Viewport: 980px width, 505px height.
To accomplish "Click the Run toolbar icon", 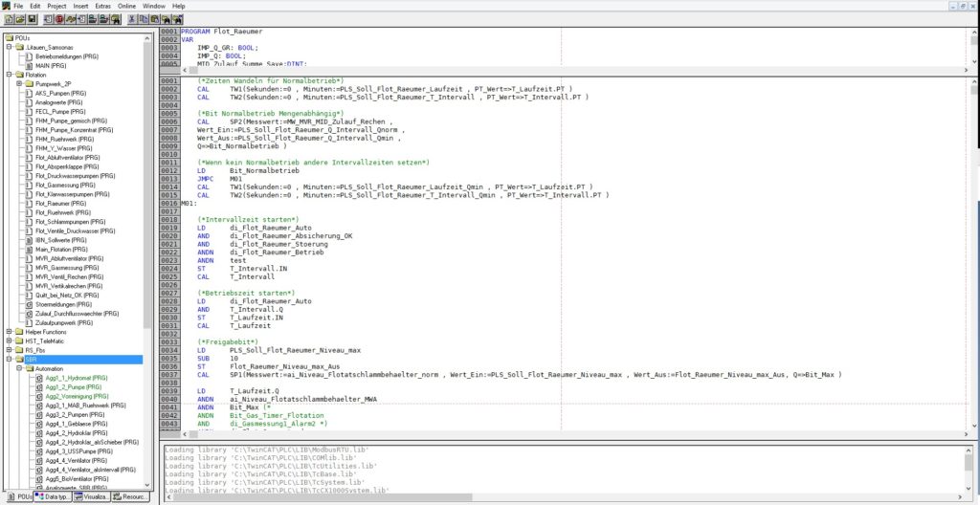I will pos(49,19).
